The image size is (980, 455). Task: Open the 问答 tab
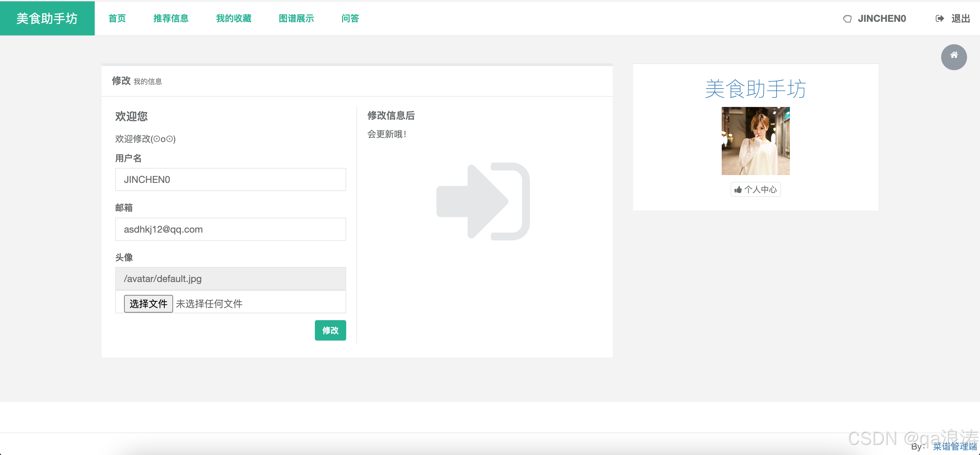tap(350, 18)
